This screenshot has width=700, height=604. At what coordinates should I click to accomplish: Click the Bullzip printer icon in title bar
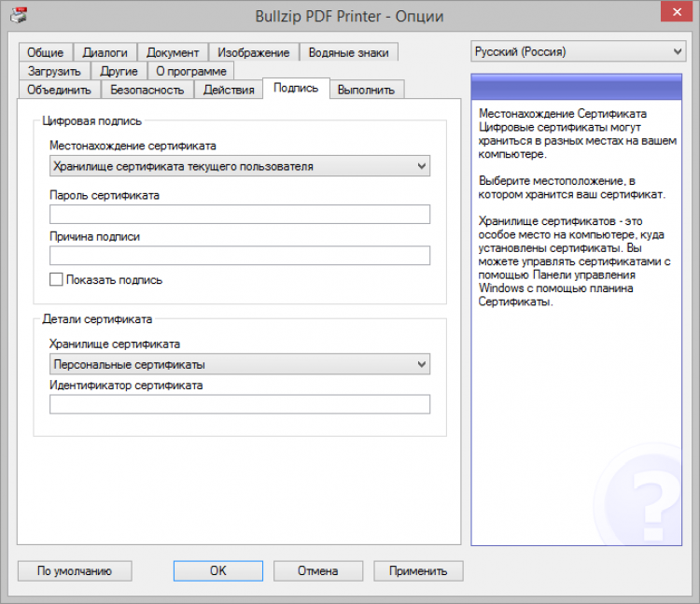click(x=19, y=15)
